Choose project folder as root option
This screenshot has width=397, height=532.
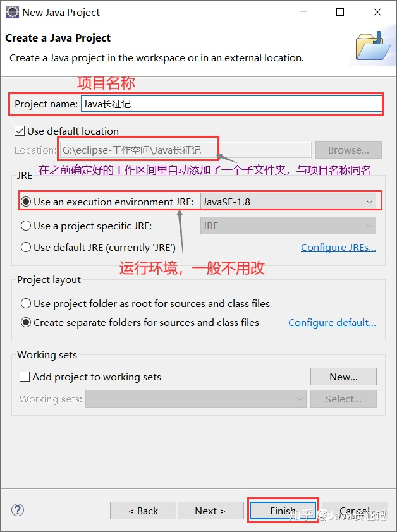coord(26,303)
